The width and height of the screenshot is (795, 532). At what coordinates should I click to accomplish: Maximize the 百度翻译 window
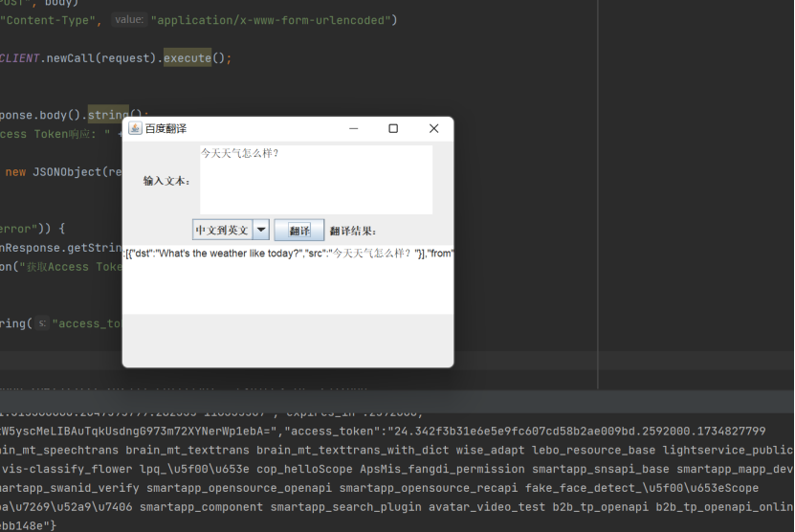coord(393,129)
